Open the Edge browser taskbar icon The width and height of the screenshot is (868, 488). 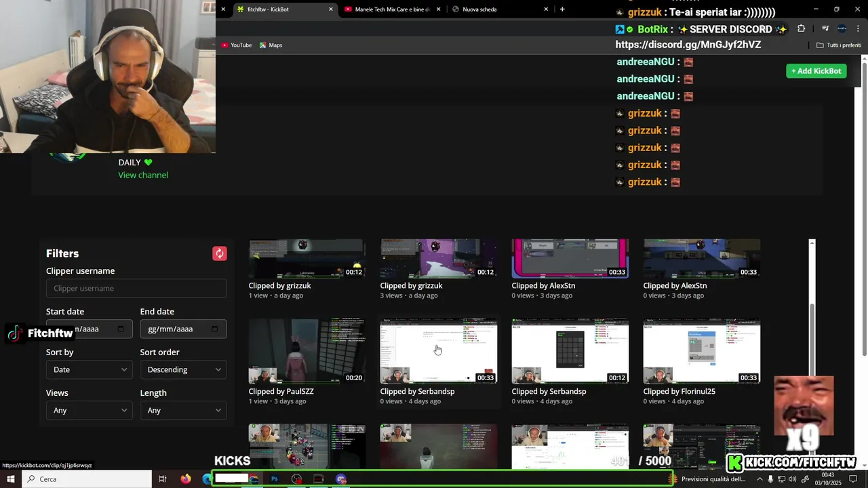(207, 479)
